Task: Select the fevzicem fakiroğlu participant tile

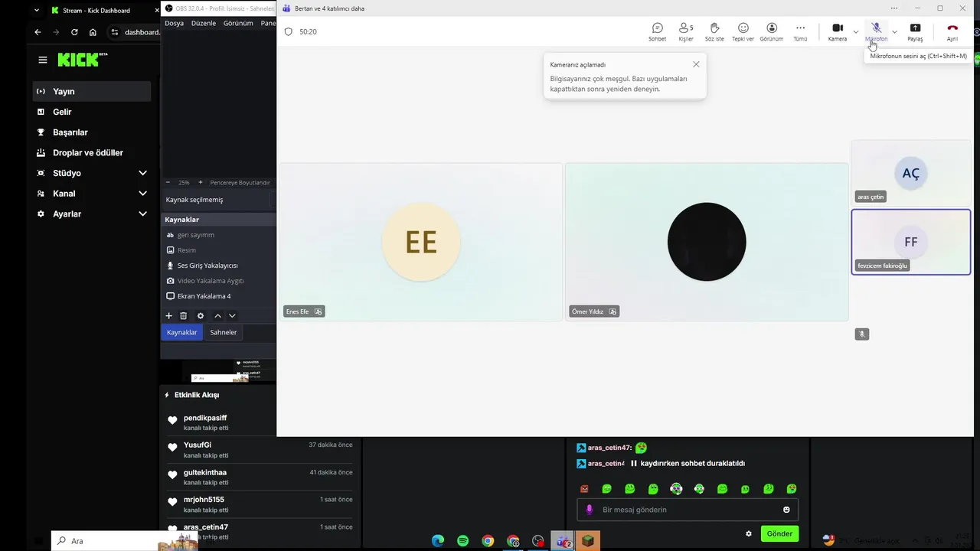Action: click(x=911, y=242)
